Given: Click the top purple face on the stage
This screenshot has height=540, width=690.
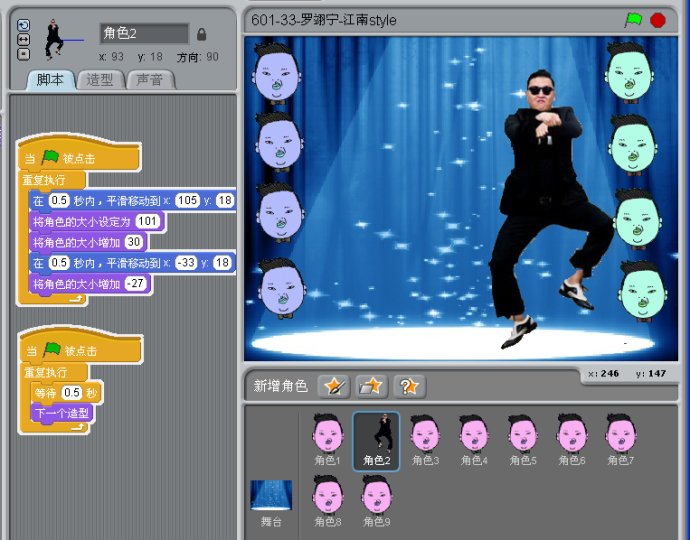Looking at the screenshot, I should pyautogui.click(x=277, y=74).
